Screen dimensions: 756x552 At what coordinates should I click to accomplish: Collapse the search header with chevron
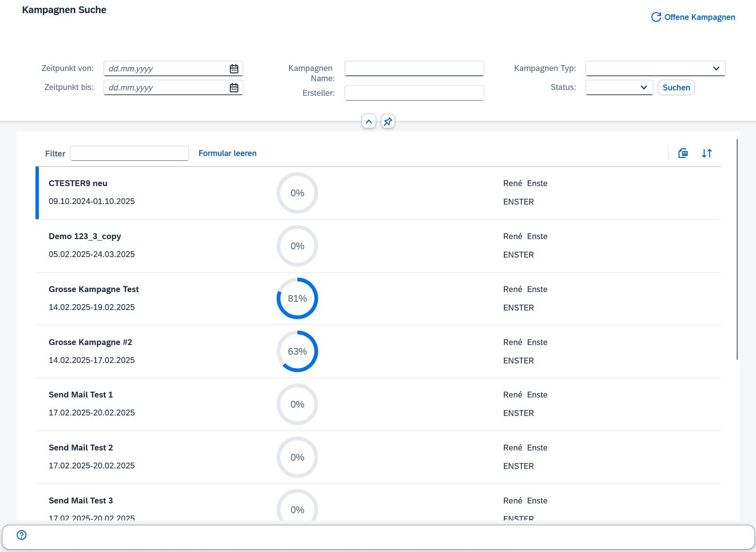369,121
